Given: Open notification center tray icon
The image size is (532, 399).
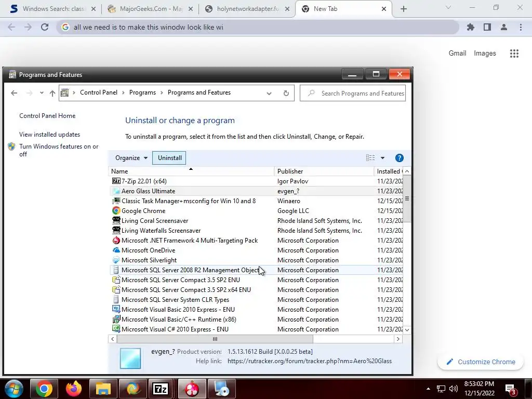Looking at the screenshot, I should 511,389.
